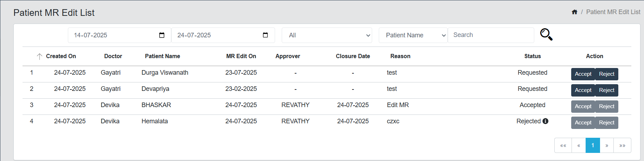Accept Durga Viswanath's MR edit request
644x161 pixels.
pyautogui.click(x=583, y=74)
